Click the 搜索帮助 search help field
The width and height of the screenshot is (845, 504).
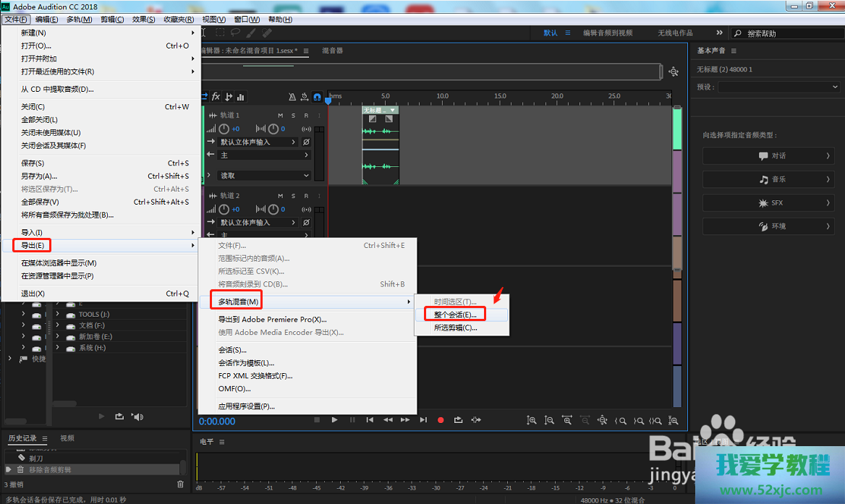pos(785,33)
